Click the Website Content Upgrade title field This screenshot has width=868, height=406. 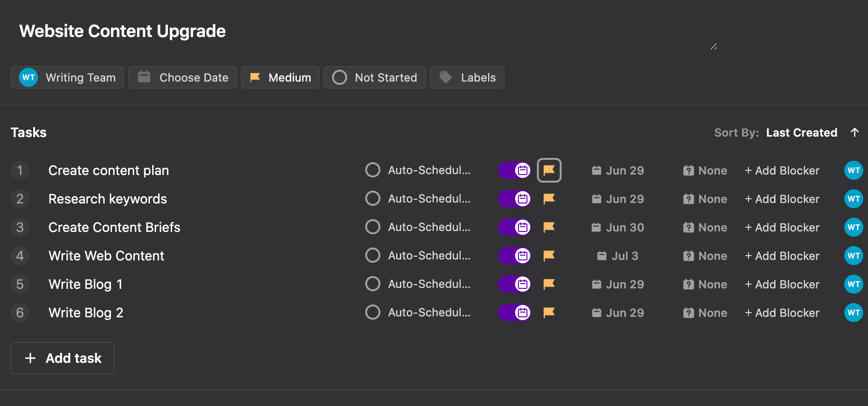122,31
